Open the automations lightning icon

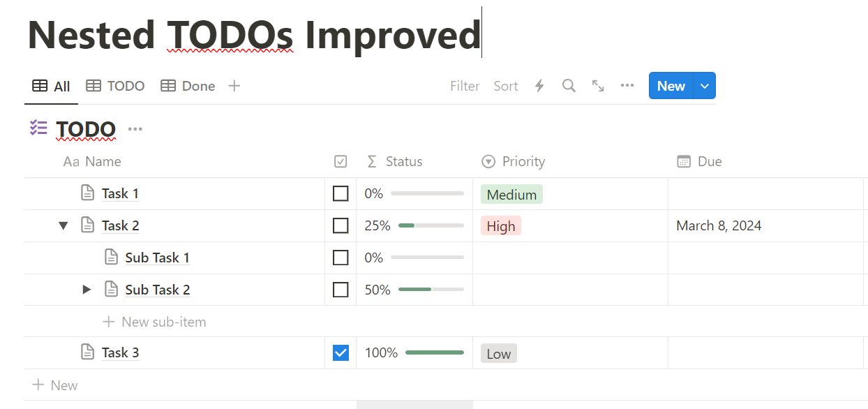click(539, 85)
